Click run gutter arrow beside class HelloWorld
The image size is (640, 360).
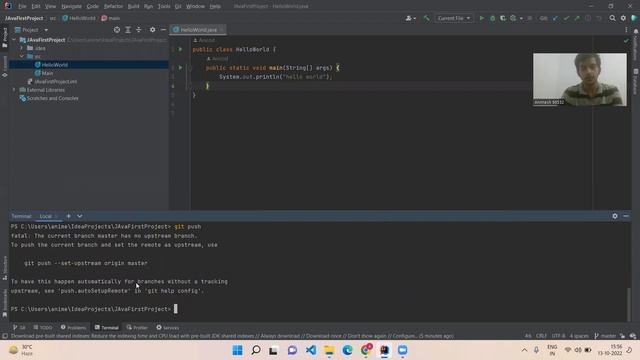point(180,49)
